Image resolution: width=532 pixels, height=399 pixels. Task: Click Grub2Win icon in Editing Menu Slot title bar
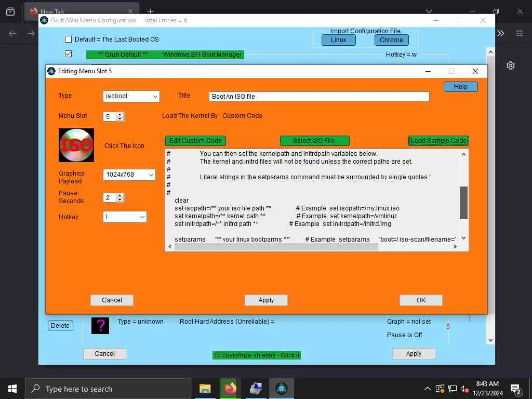51,71
